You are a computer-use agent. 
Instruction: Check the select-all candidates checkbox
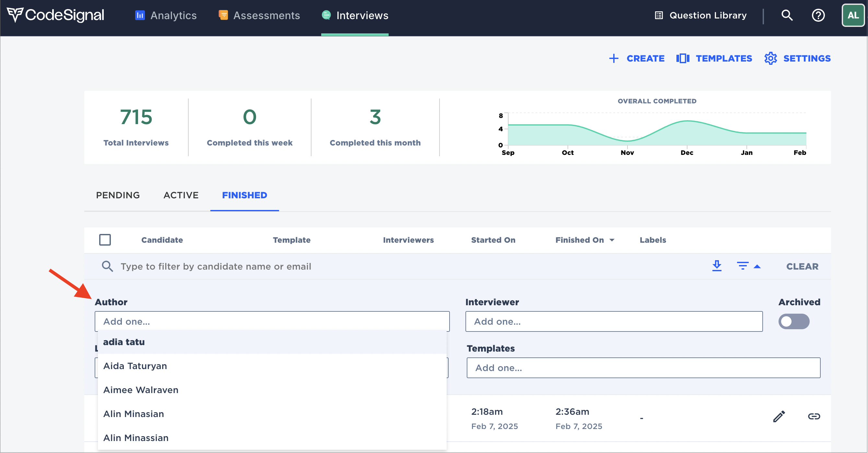105,240
